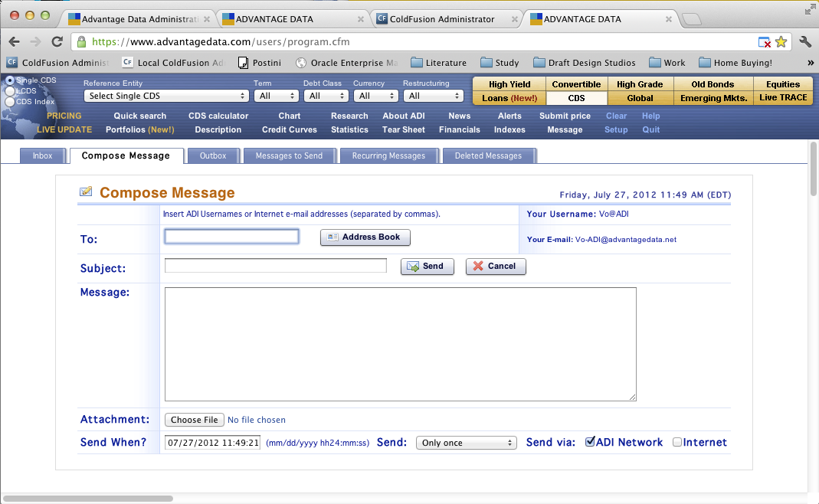Select the CDS Index radio button
The image size is (819, 504).
10,101
